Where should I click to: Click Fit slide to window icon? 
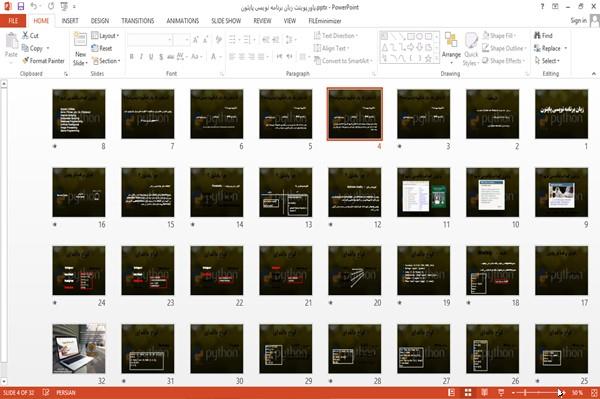pos(594,392)
